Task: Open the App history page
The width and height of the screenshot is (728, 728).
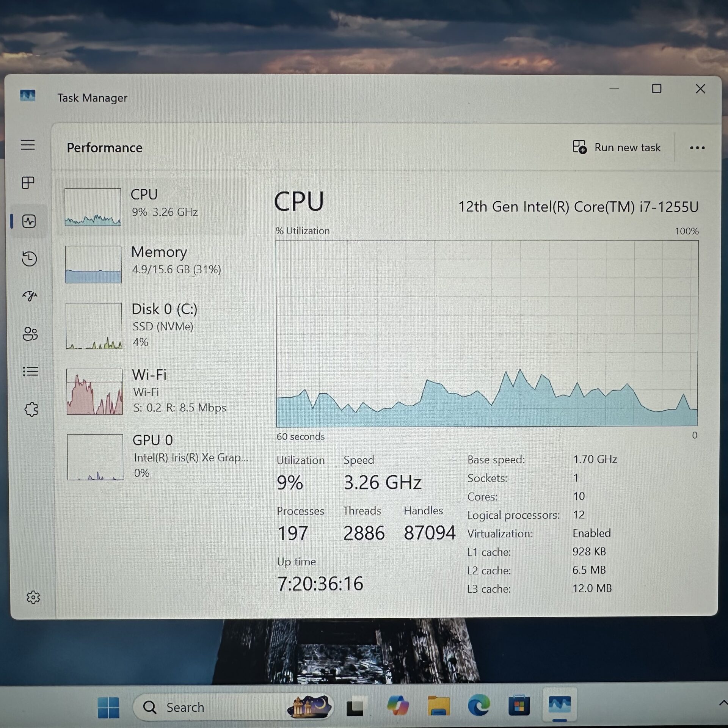Action: 29,259
